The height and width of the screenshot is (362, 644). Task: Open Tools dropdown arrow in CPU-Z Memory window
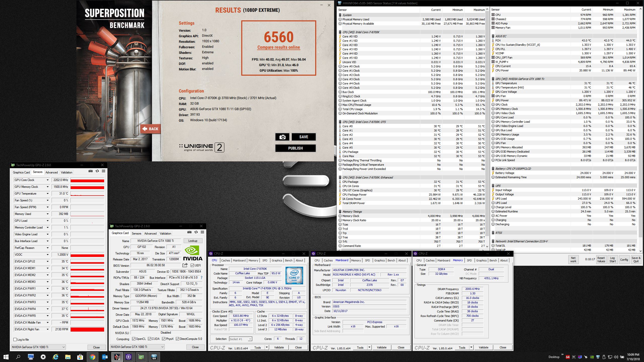[x=471, y=347]
